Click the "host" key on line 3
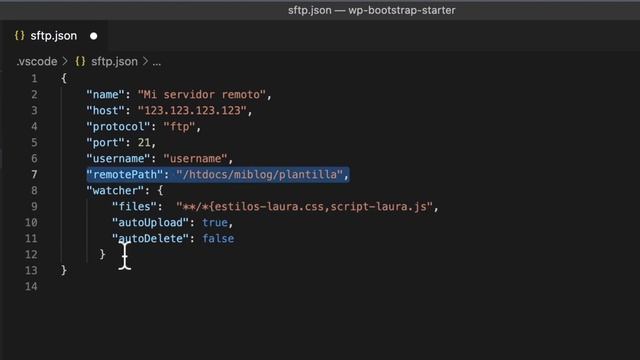640x360 pixels. 105,111
